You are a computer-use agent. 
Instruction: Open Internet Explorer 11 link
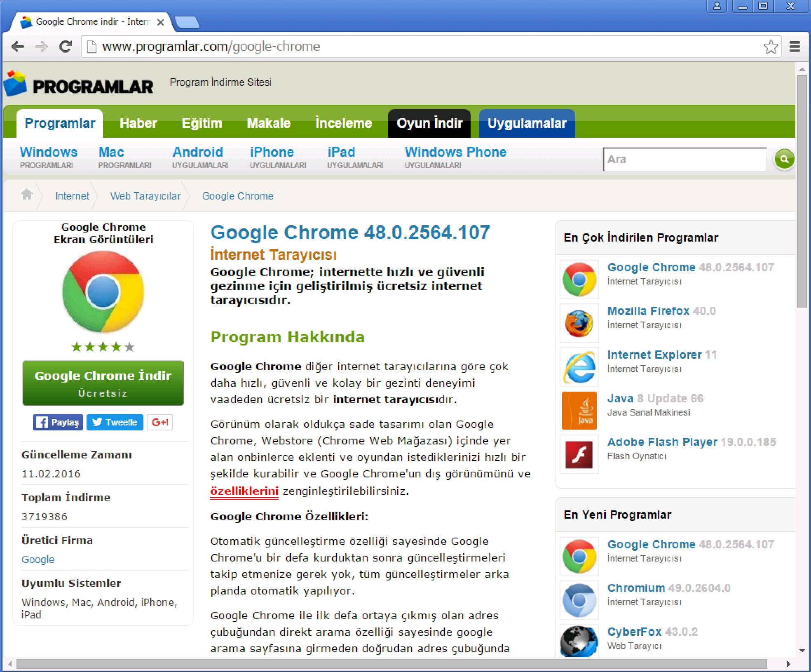(x=662, y=355)
